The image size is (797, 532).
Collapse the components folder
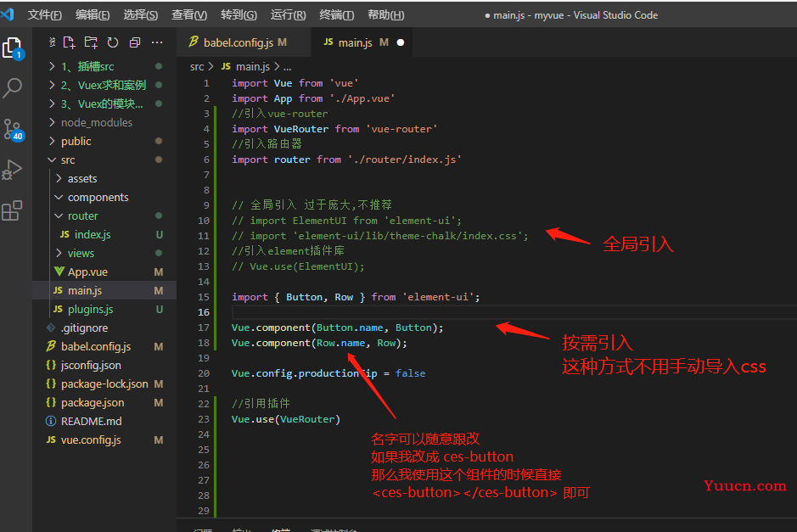104,197
